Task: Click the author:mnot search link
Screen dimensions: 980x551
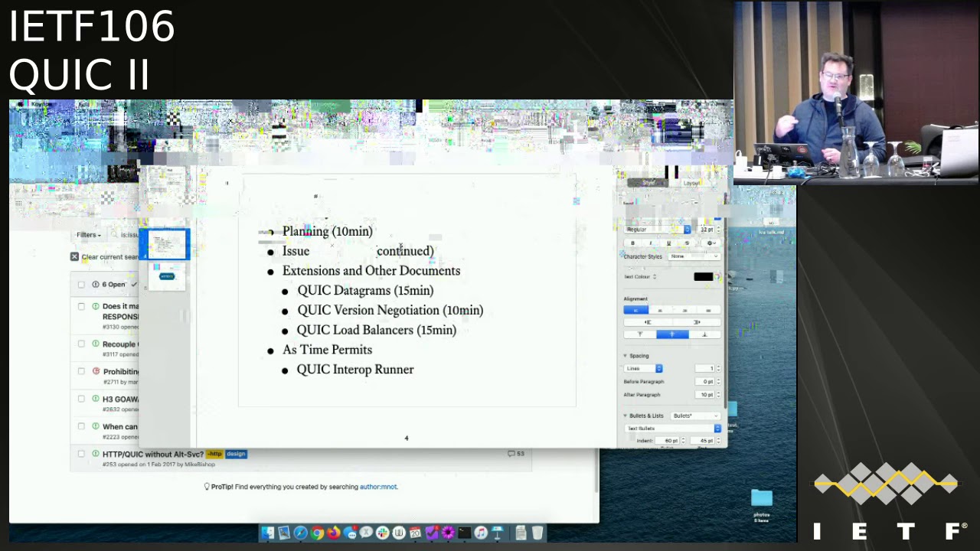Action: coord(378,487)
